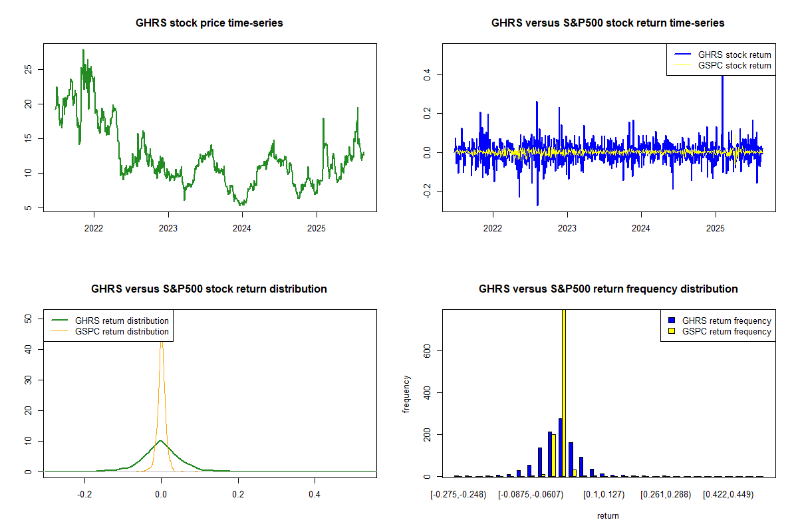Screen dimensions: 798x532
Task: Select the return frequency distribution chart title
Action: click(608, 289)
